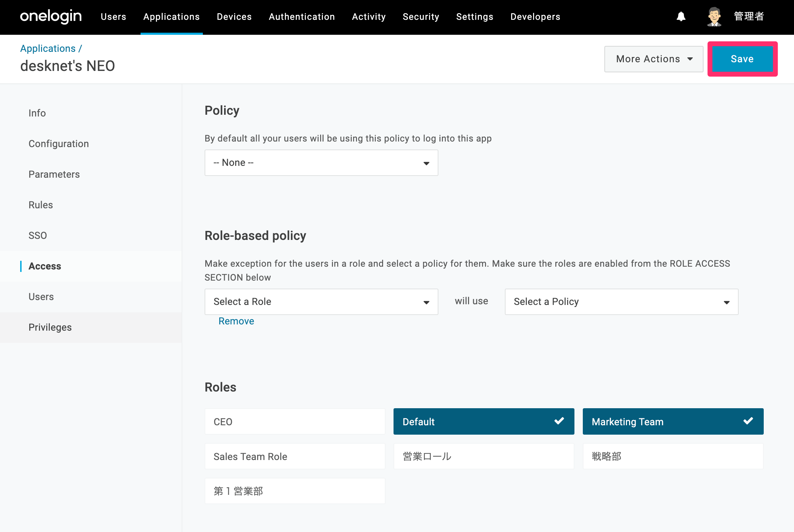The height and width of the screenshot is (532, 794).
Task: Enable the Sales Team Role
Action: (x=295, y=456)
